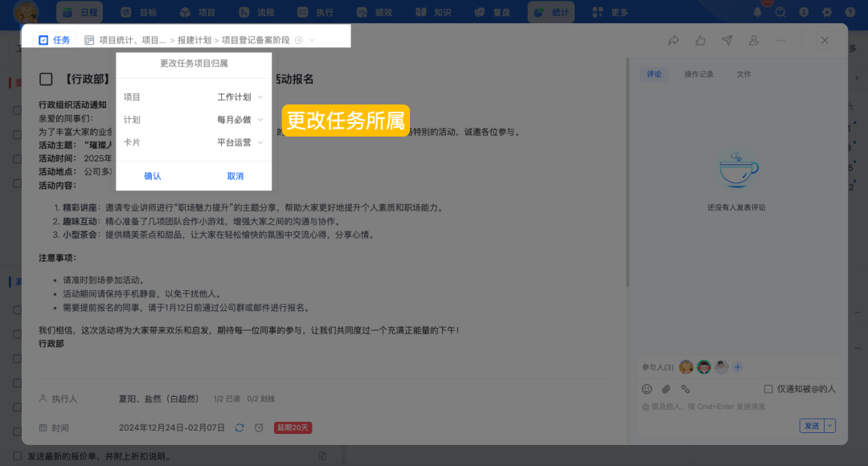Click the search magnifier icon
This screenshot has width=868, height=466.
[x=780, y=12]
